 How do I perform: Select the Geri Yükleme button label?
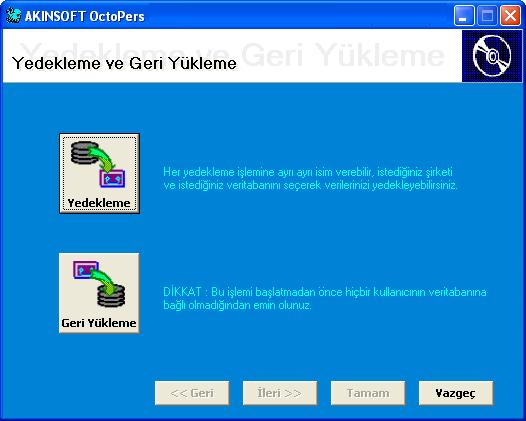(99, 323)
